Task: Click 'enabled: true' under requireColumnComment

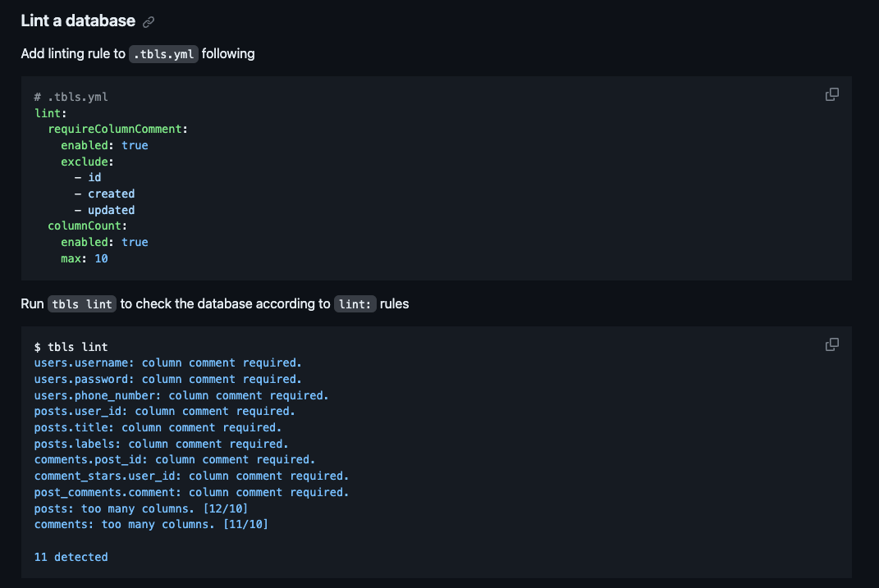Action: [105, 146]
